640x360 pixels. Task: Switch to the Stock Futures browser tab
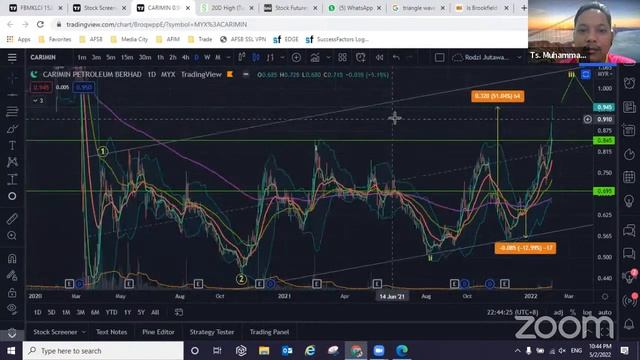[x=291, y=8]
